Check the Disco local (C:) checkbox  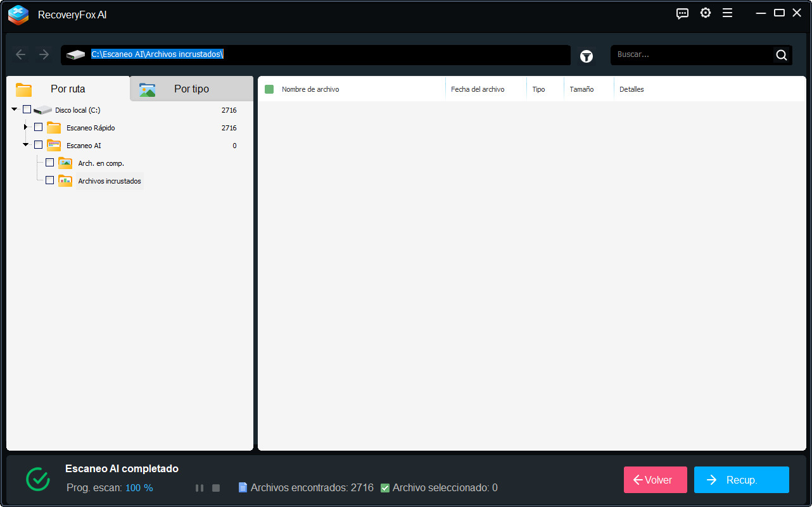click(27, 109)
